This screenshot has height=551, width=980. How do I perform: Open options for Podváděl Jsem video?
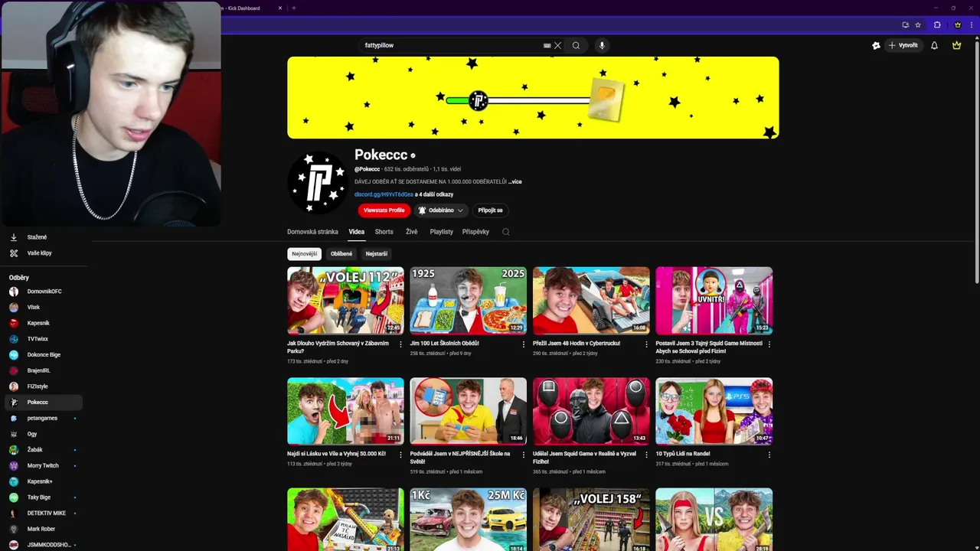pos(524,455)
